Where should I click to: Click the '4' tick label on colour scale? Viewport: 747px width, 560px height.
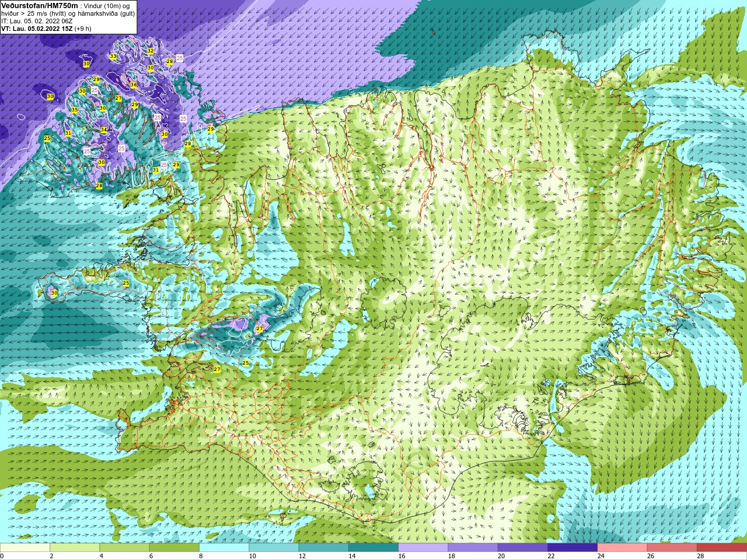point(102,556)
